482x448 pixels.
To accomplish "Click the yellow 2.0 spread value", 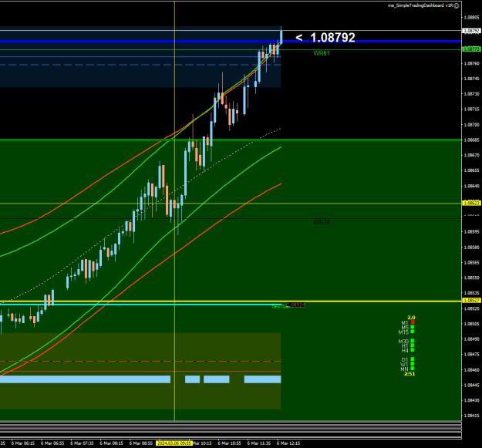I will pos(411,318).
